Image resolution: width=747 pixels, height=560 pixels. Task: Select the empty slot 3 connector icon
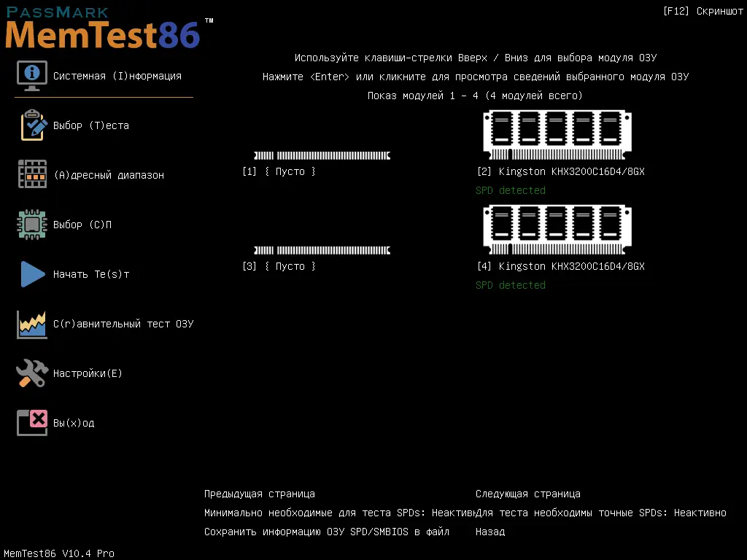point(322,250)
